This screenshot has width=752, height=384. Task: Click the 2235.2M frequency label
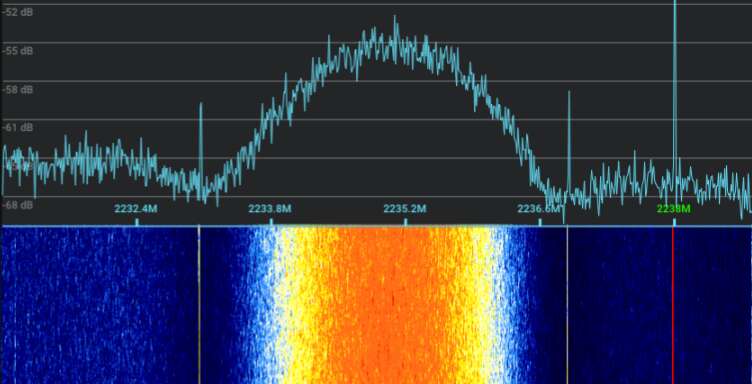coord(404,209)
